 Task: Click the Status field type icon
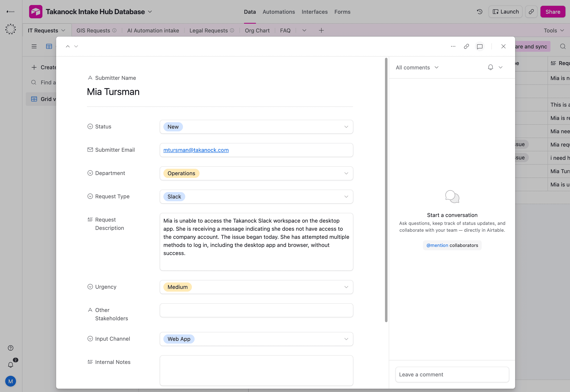click(90, 127)
